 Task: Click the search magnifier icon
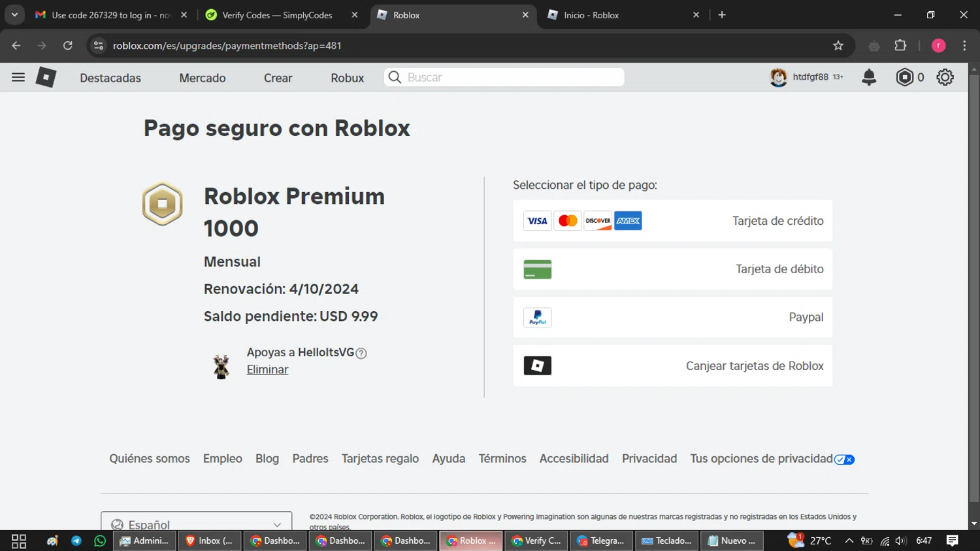(395, 77)
